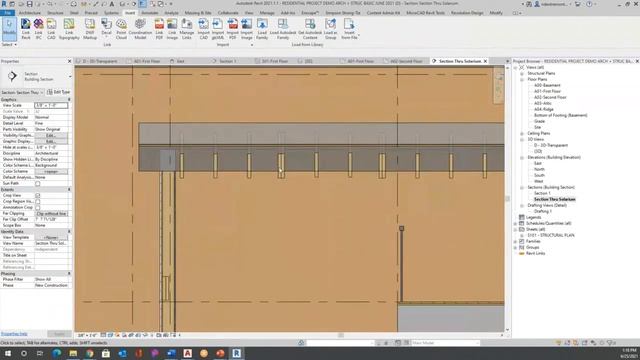Open the Collaborate ribbon tab

(228, 13)
